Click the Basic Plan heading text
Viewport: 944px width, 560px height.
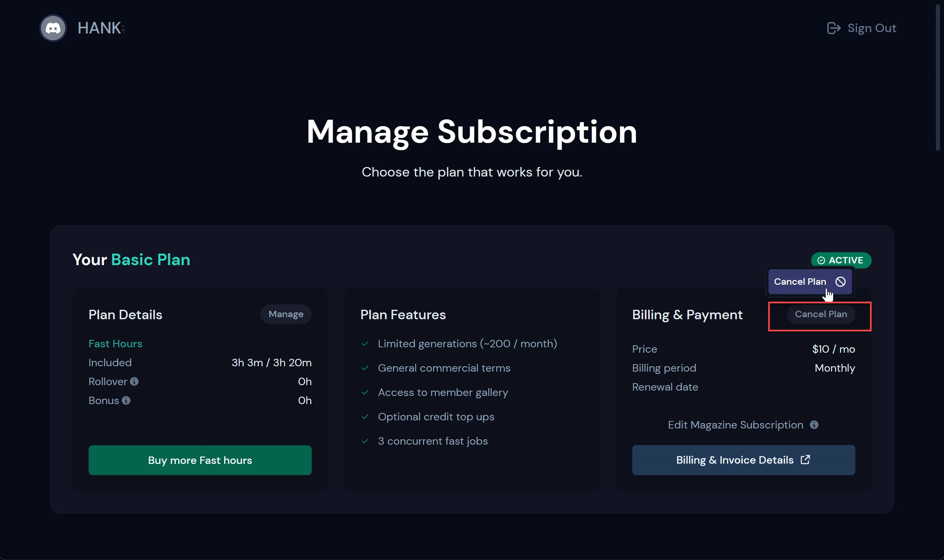pos(150,260)
